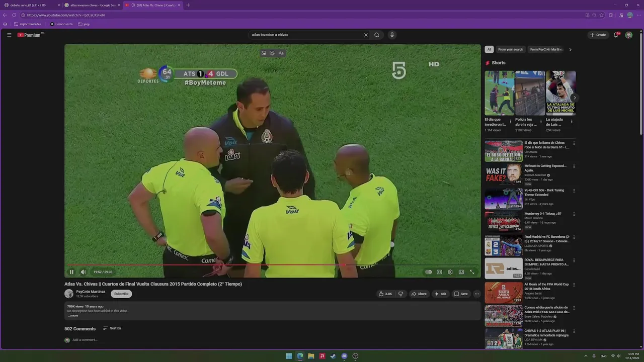Go back in browser

[5, 15]
